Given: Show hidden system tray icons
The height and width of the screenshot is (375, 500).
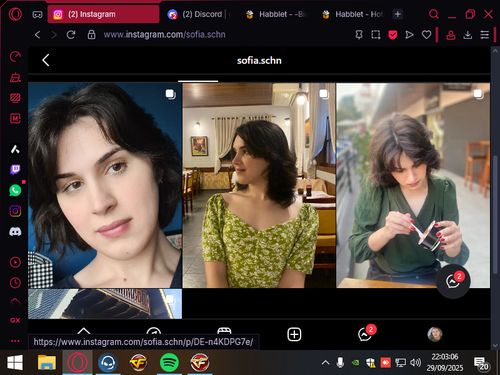Looking at the screenshot, I should click(x=326, y=362).
